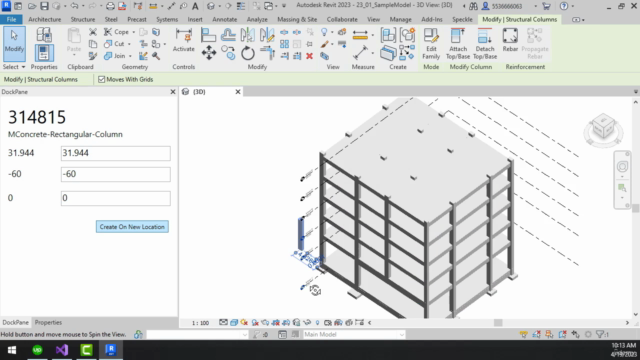This screenshot has height=360, width=640.
Task: Open the Paste dropdown arrow
Action: click(74, 55)
